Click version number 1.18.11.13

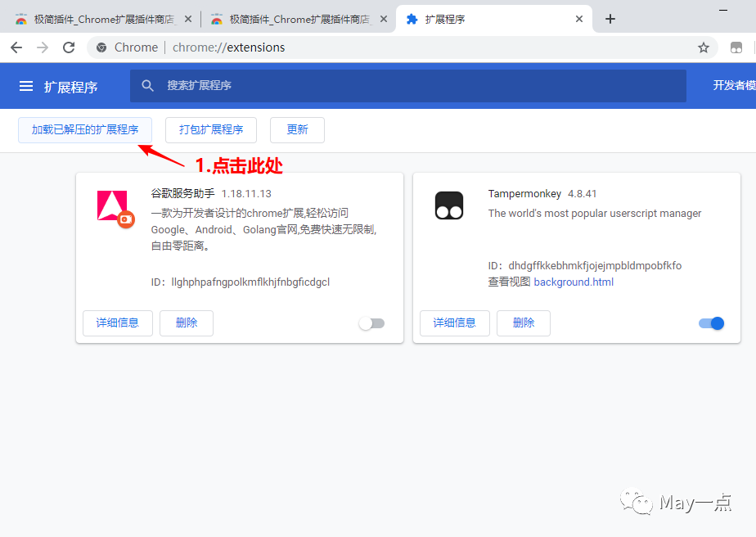[x=246, y=194]
